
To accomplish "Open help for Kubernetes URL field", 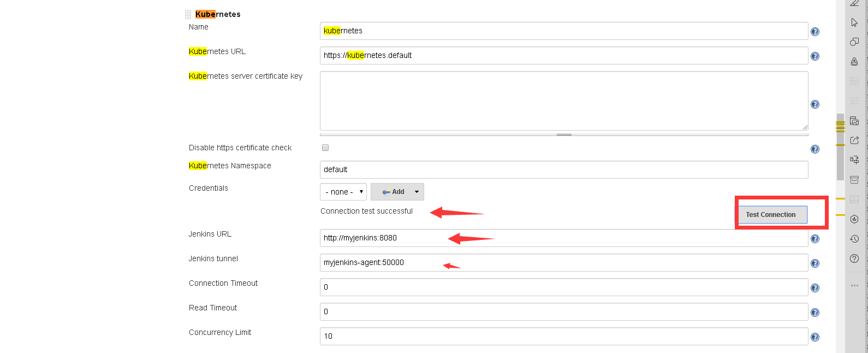I will 815,56.
